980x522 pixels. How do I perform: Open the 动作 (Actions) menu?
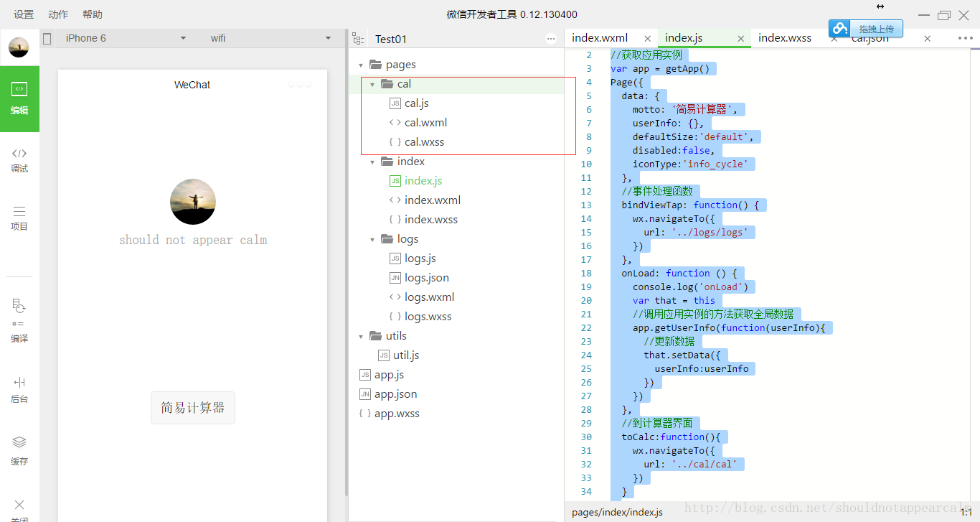coord(58,14)
